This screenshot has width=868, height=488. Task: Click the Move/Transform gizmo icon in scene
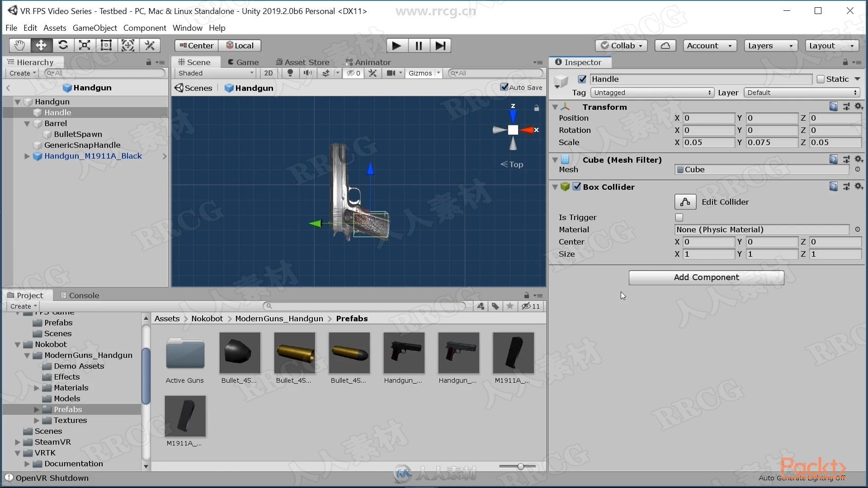point(41,45)
